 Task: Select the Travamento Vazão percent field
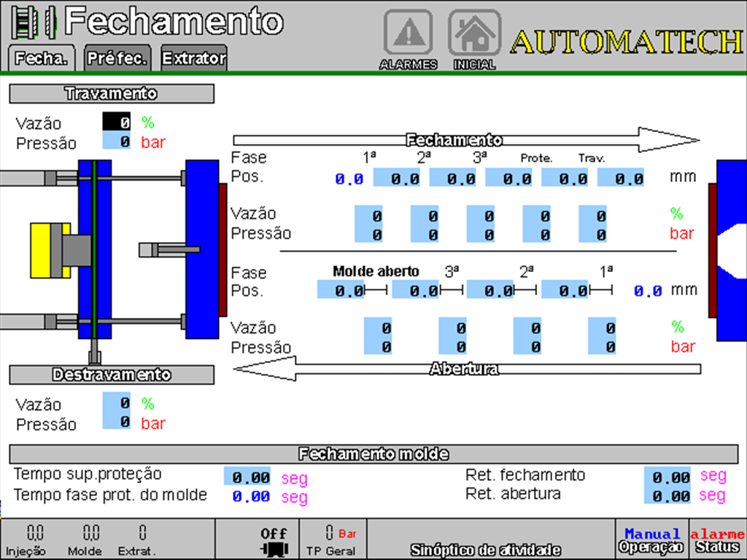[116, 122]
